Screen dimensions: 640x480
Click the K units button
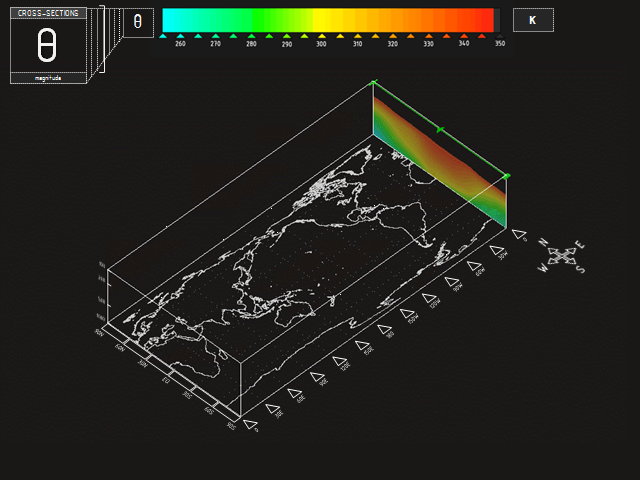(x=532, y=20)
